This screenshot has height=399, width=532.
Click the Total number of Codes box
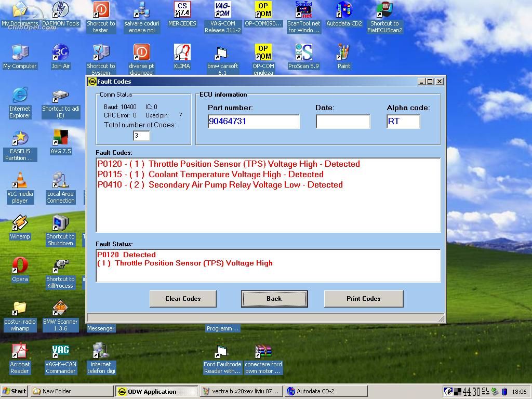(x=141, y=136)
